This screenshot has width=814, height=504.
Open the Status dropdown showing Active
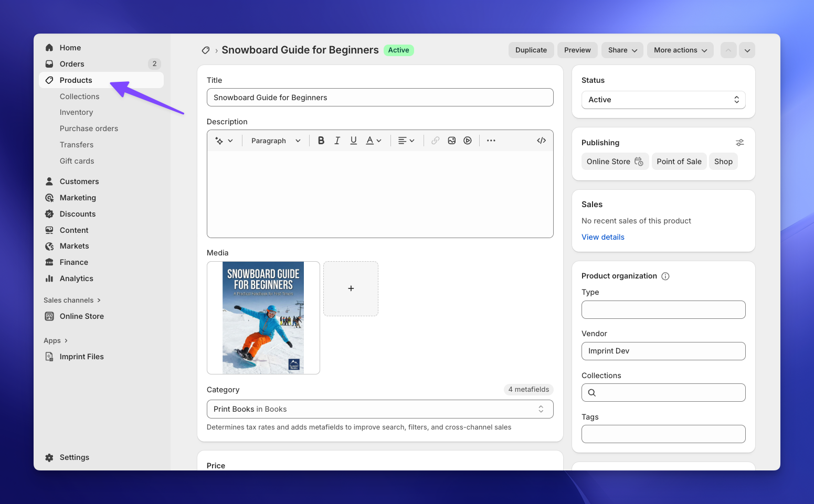point(663,100)
